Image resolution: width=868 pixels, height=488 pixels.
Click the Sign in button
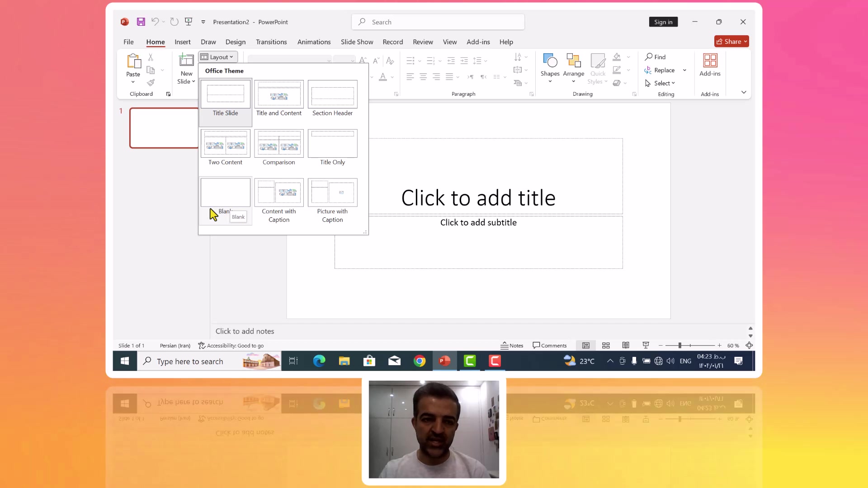click(663, 22)
